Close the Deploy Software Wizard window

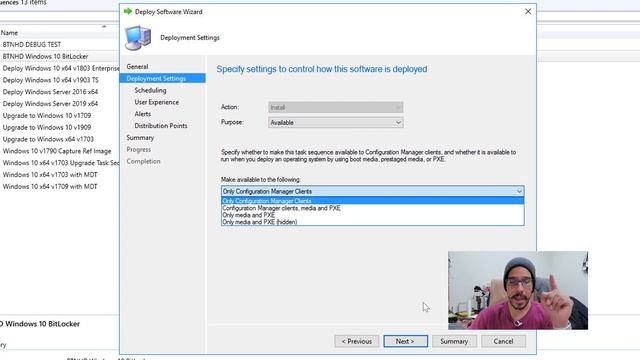(528, 11)
